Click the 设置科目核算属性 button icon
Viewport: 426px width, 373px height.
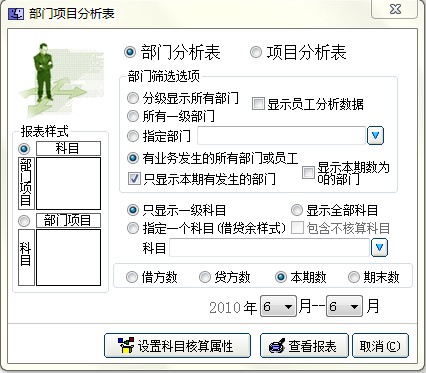[x=126, y=345]
